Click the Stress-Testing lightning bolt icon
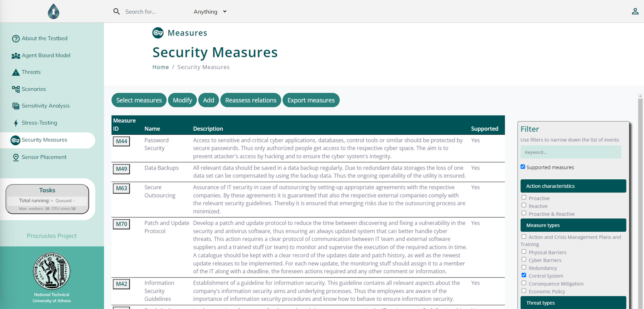Viewport: 644px width, 309px height. point(16,123)
